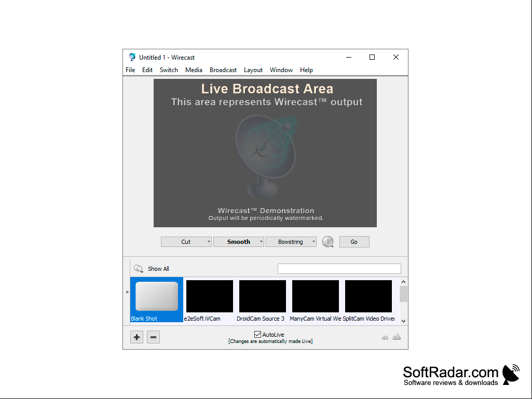Click the shot list scroll up arrow

click(x=403, y=282)
